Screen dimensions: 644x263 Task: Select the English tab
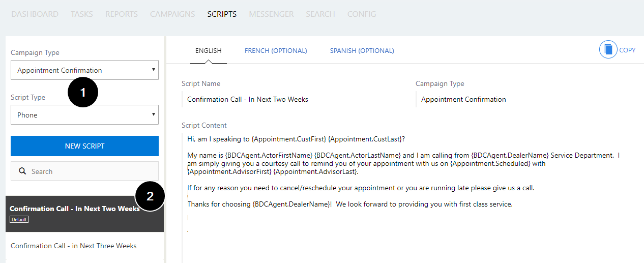pos(209,51)
